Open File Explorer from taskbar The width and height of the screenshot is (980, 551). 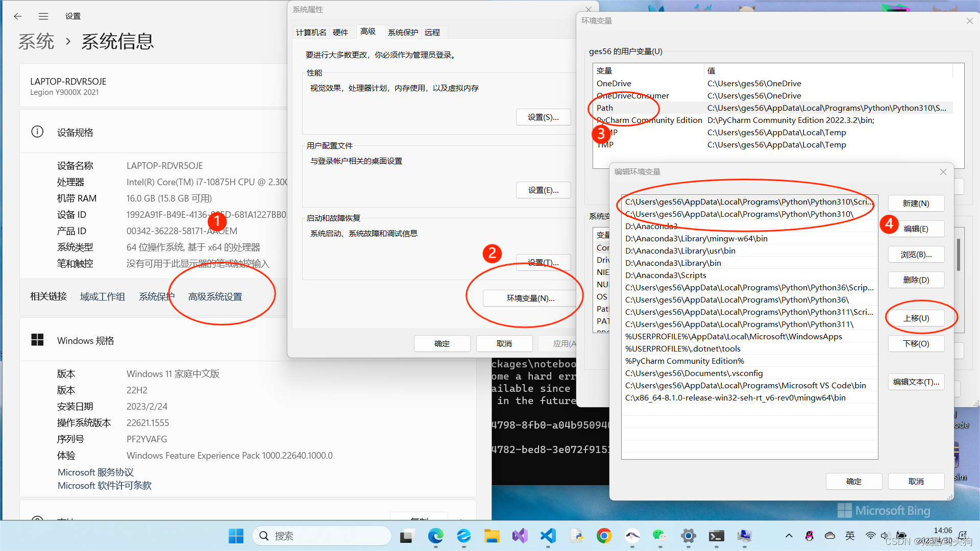click(492, 536)
